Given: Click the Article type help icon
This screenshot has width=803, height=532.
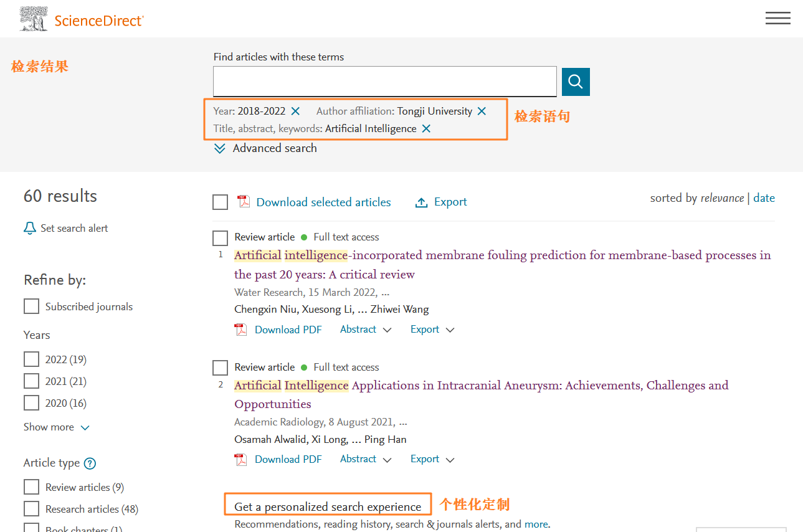Looking at the screenshot, I should coord(90,463).
